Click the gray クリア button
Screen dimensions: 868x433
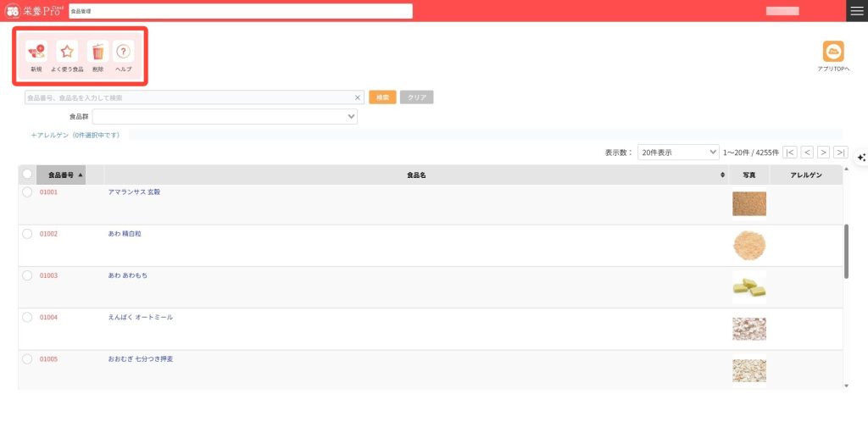[x=416, y=97]
